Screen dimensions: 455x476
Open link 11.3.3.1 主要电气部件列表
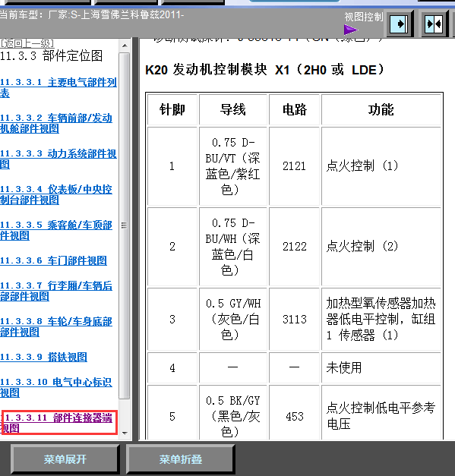click(58, 87)
